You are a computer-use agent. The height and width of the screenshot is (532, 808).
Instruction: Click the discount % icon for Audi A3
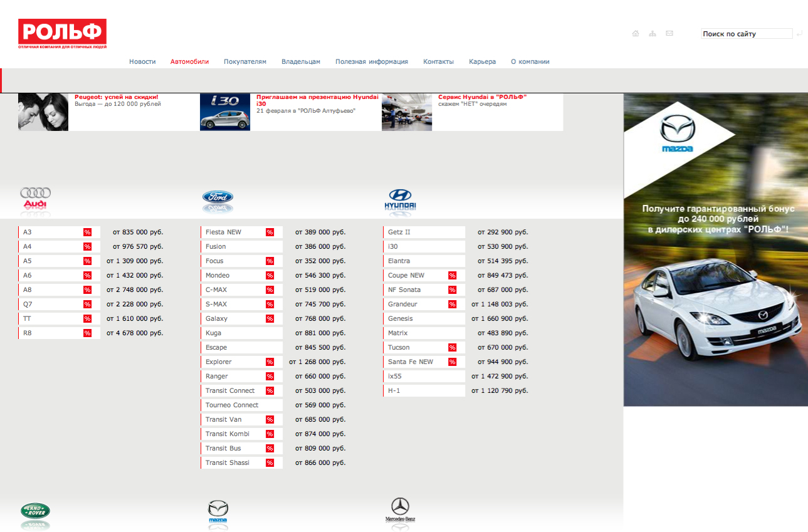click(x=87, y=232)
